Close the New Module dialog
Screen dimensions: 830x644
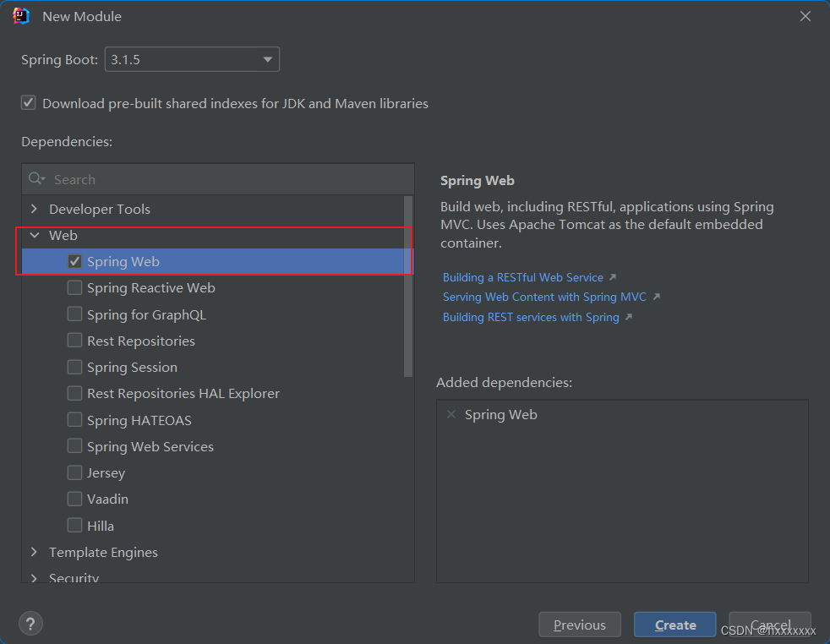[x=805, y=16]
